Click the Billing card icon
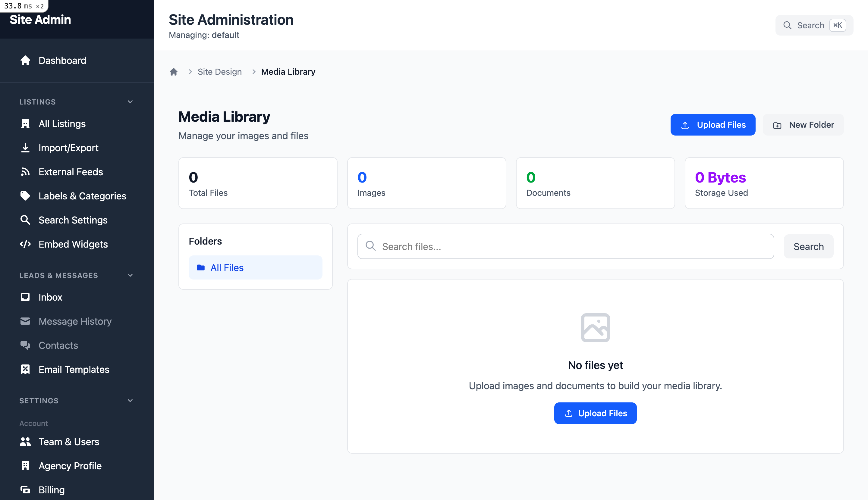Viewport: 868px width, 500px height. (25, 490)
